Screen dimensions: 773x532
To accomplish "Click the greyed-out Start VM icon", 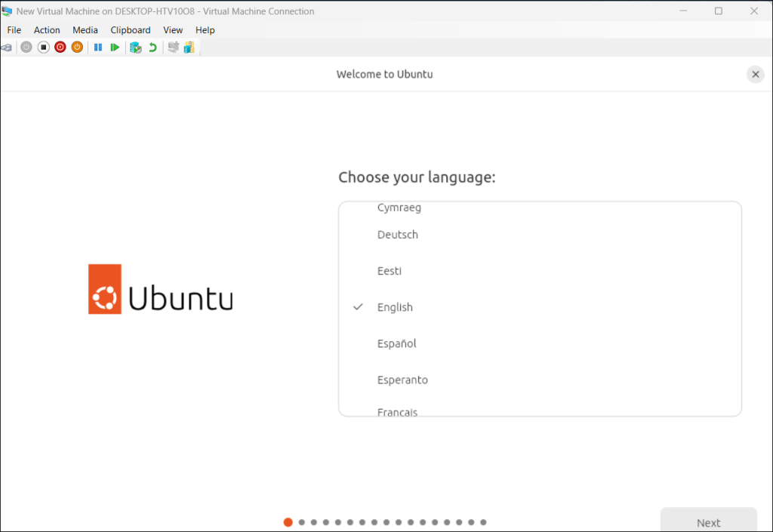I will [26, 48].
